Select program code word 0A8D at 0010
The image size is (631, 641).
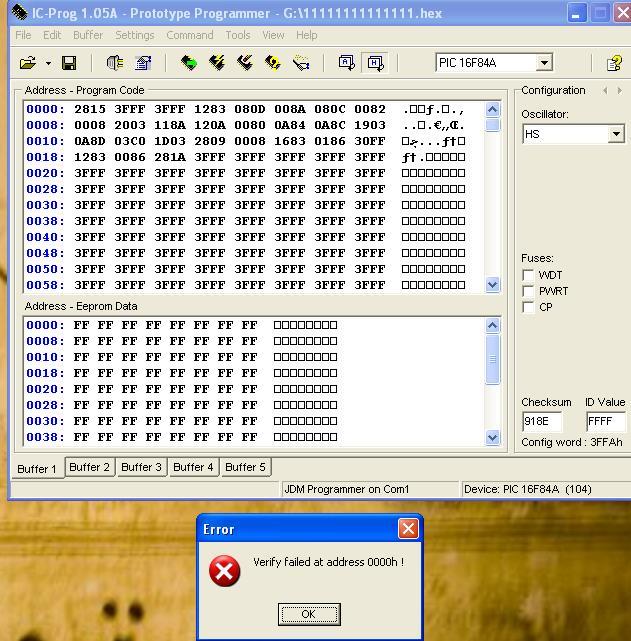[x=90, y=141]
